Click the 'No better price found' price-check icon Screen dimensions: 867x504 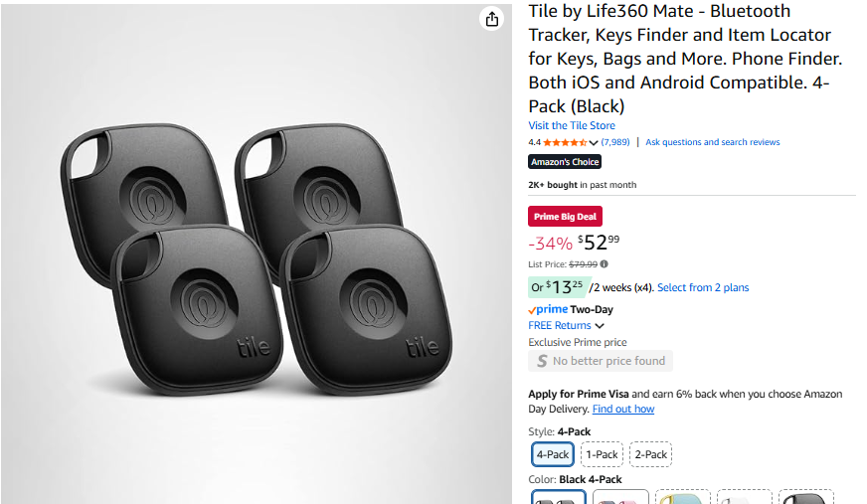(x=542, y=361)
